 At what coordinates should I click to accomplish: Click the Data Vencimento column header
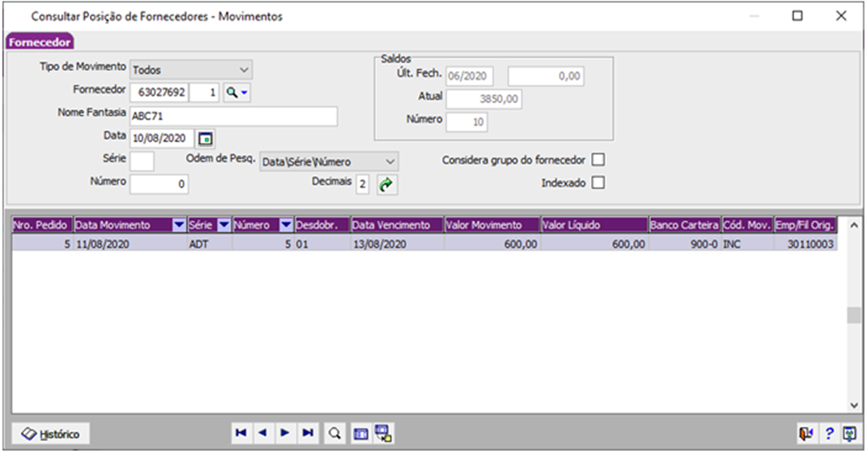pyautogui.click(x=396, y=225)
